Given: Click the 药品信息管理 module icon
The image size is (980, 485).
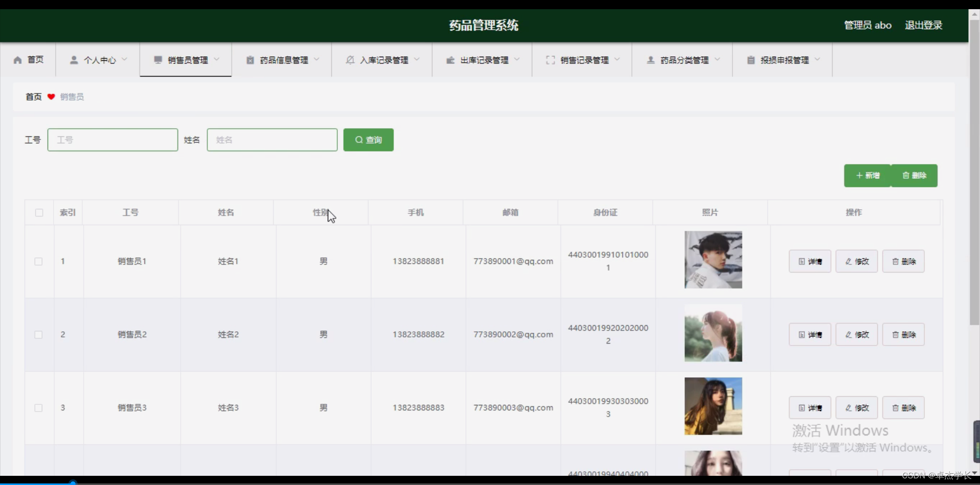Looking at the screenshot, I should (x=250, y=60).
